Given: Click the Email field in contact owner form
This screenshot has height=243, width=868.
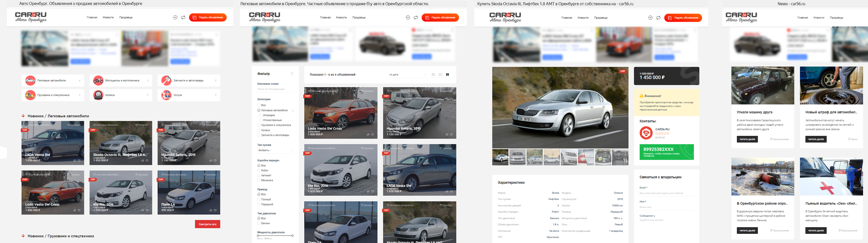Looking at the screenshot, I should click(x=667, y=193).
